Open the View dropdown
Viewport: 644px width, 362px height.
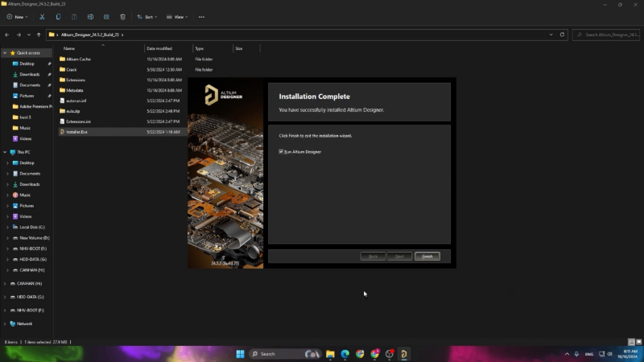[177, 17]
